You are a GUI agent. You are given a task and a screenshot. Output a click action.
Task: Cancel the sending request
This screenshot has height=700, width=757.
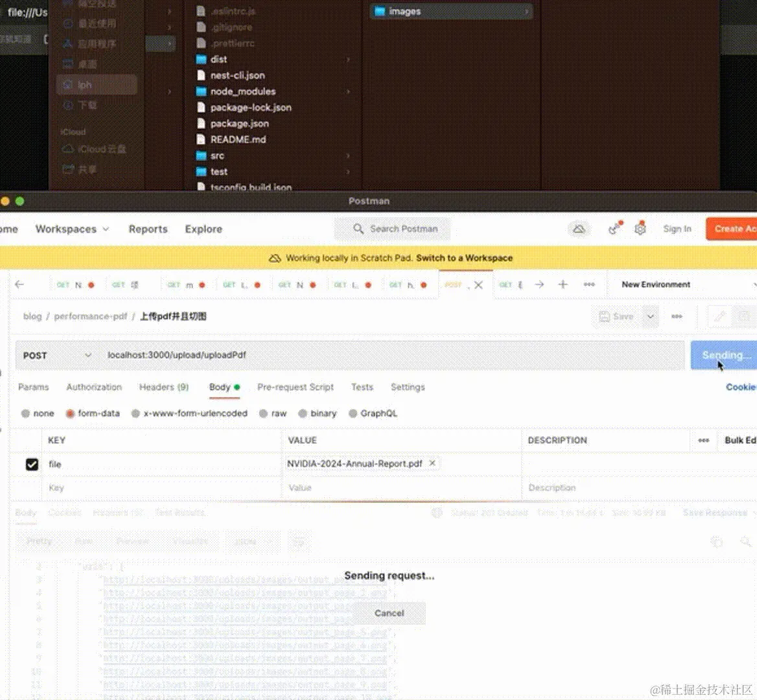pyautogui.click(x=389, y=612)
